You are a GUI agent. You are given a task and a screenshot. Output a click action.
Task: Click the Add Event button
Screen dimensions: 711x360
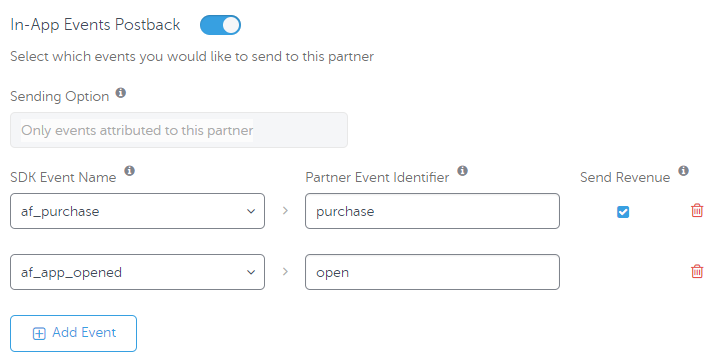click(x=73, y=333)
